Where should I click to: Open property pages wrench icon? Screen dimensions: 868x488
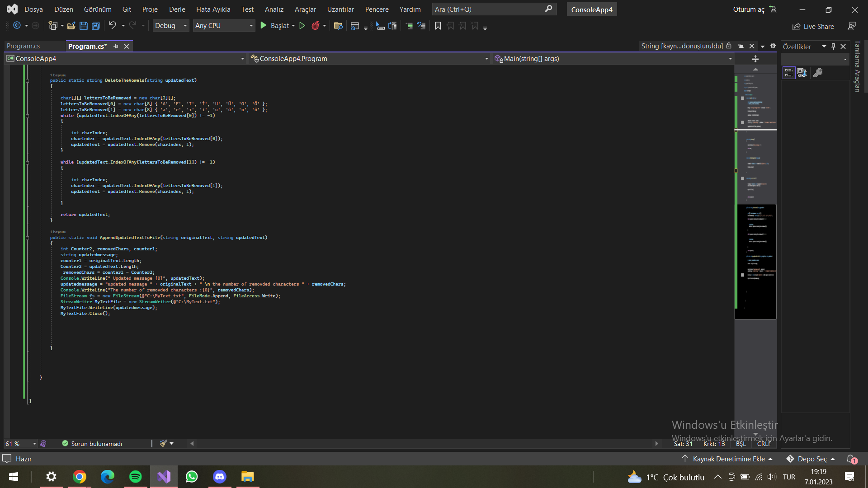[x=817, y=73]
